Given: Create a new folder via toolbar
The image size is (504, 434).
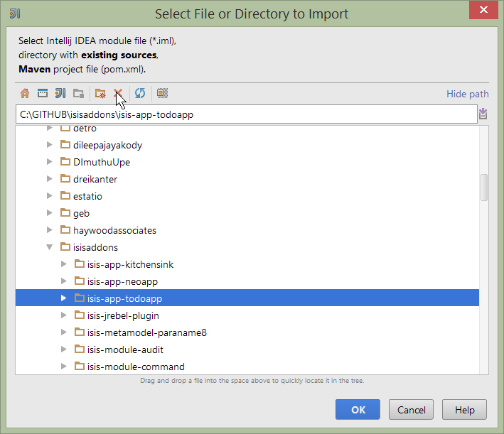Looking at the screenshot, I should [100, 93].
